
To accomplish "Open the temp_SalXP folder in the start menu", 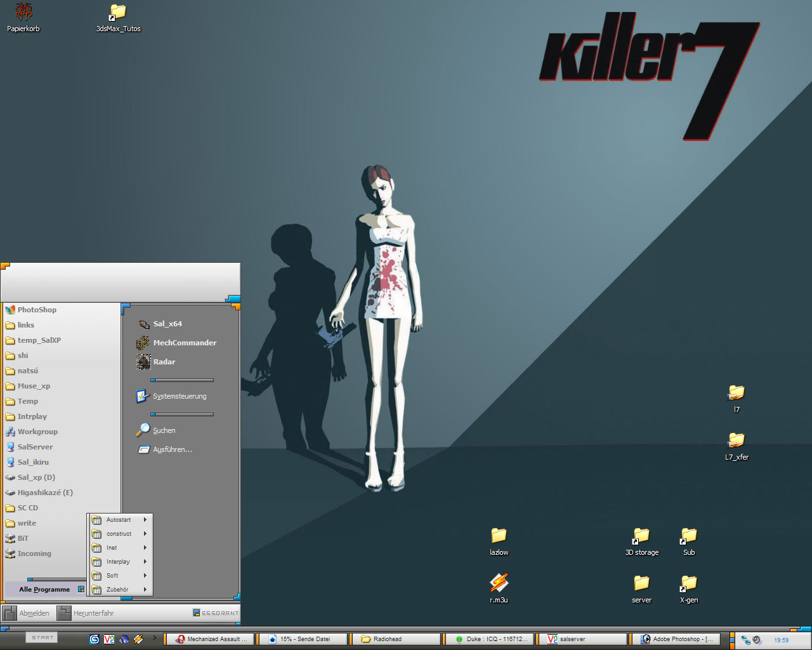I will (34, 340).
